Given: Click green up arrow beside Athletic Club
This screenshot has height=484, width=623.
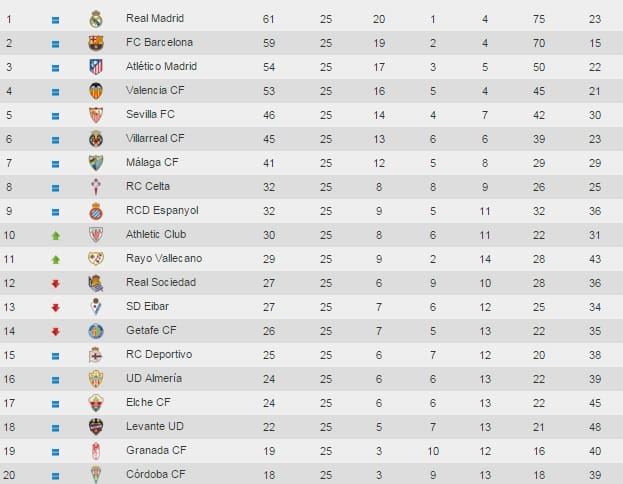Looking at the screenshot, I should coord(56,235).
